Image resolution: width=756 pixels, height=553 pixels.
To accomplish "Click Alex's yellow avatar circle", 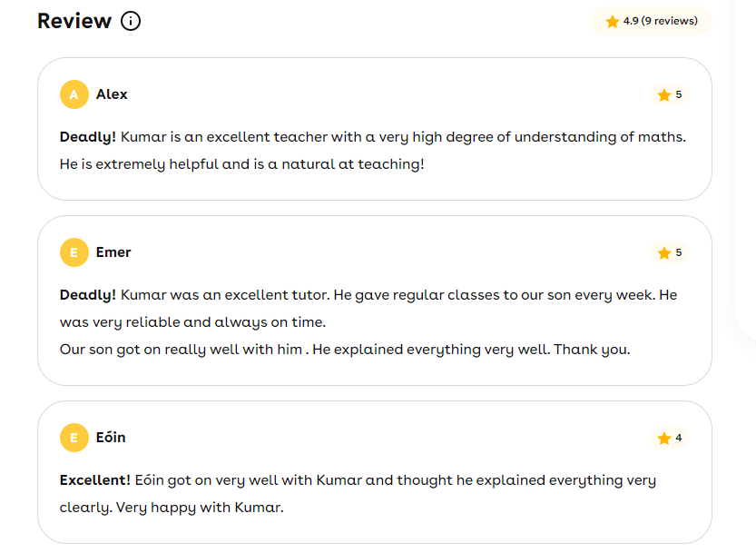I will 74,94.
